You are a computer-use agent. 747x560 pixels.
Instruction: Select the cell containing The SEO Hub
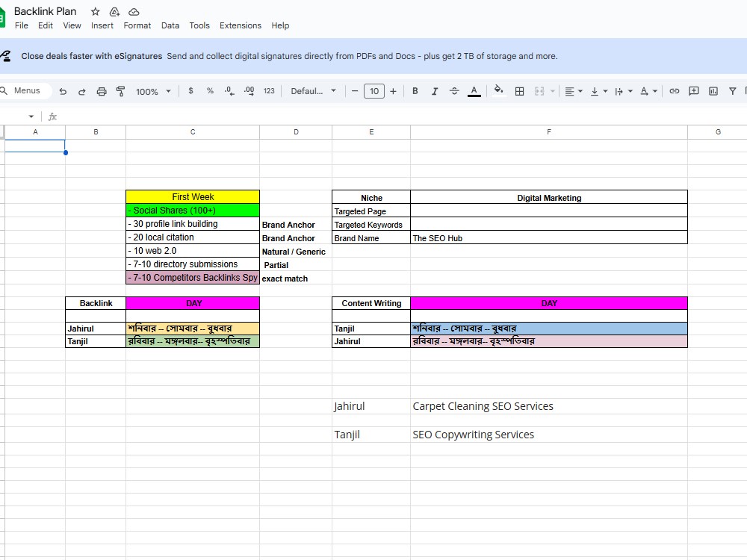[548, 238]
